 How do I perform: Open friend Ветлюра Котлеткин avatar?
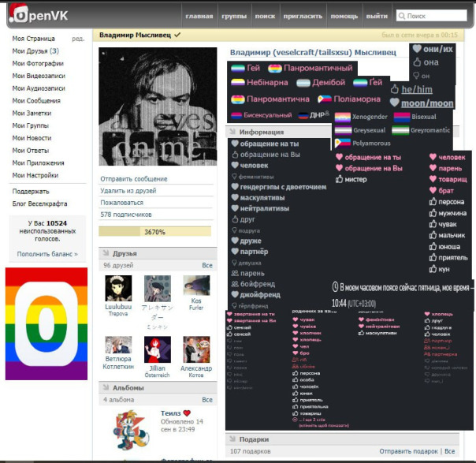point(118,345)
